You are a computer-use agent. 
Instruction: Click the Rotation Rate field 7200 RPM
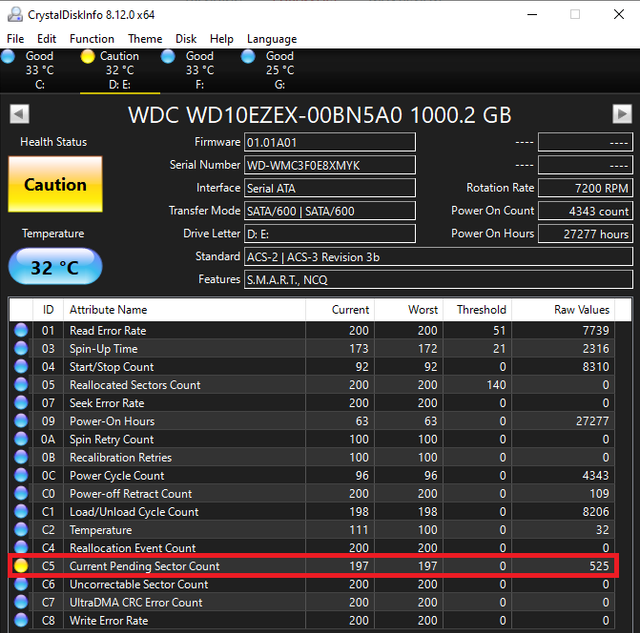coord(585,188)
